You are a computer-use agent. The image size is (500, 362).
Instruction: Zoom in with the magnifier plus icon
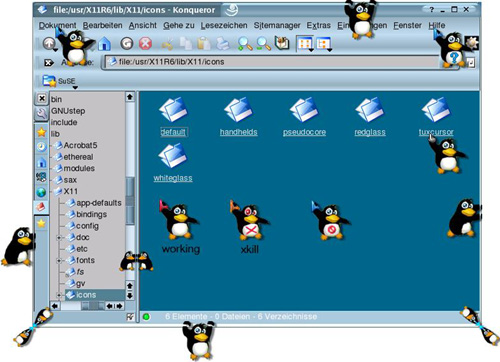tap(245, 44)
